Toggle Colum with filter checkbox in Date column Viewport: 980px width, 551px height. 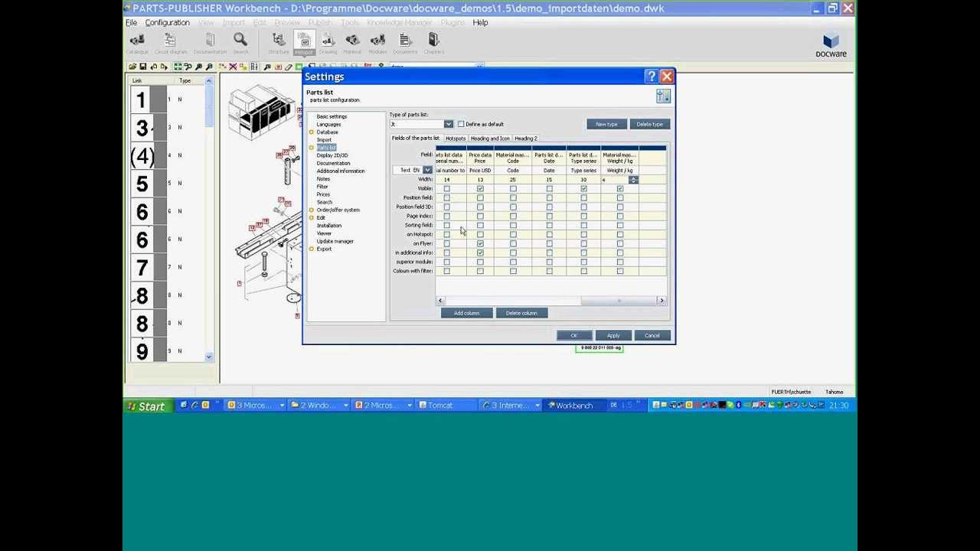pyautogui.click(x=549, y=271)
